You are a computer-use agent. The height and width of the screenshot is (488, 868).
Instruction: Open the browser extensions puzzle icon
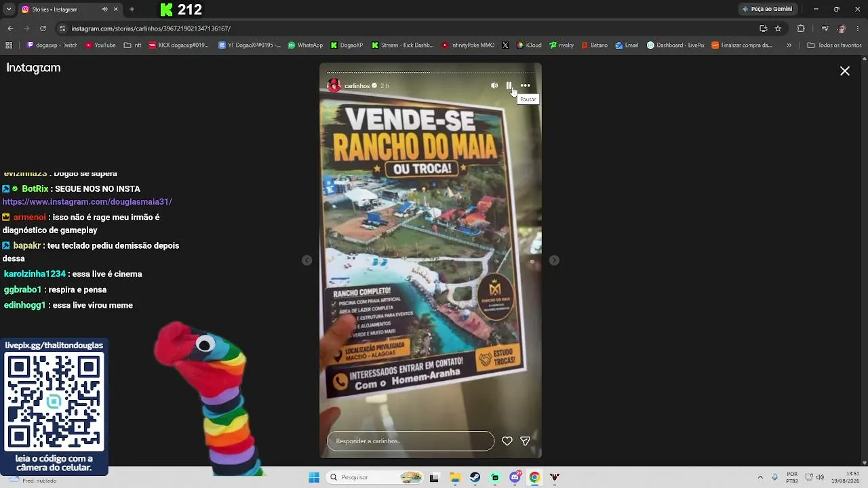[x=801, y=28]
